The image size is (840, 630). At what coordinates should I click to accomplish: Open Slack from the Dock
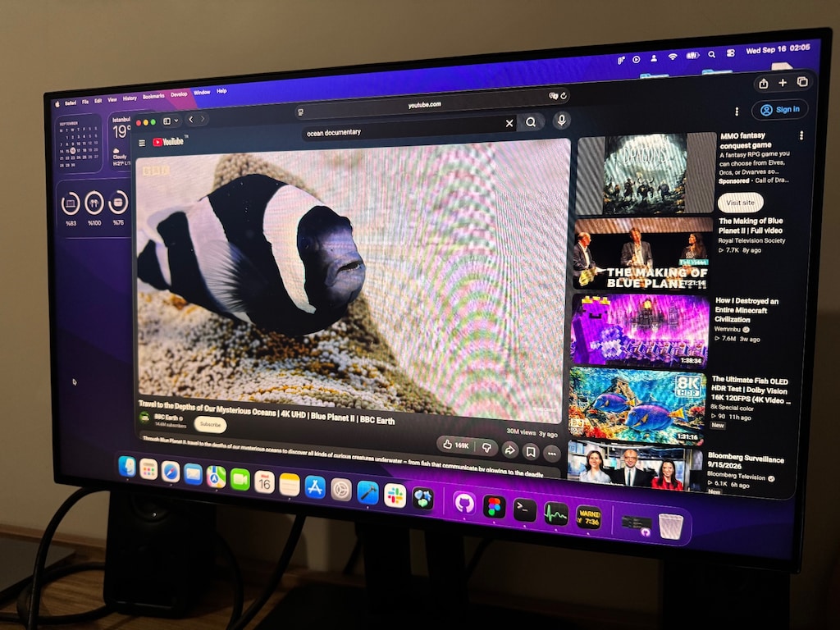(395, 495)
